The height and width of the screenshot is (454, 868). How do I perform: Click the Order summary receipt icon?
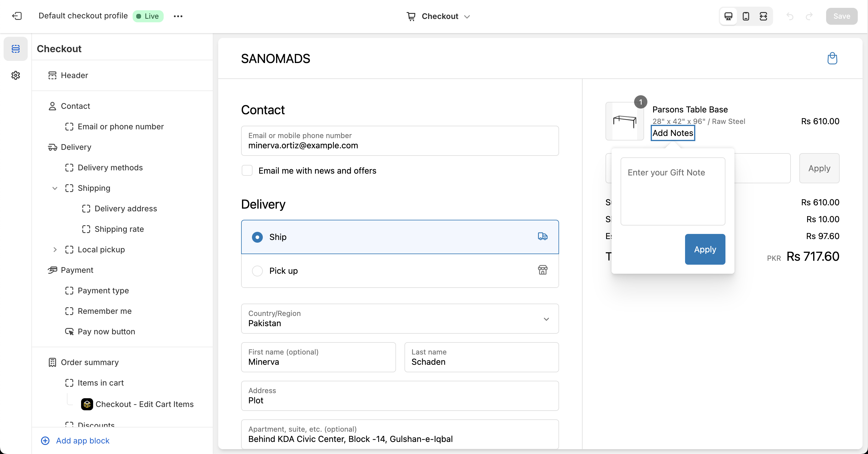[52, 362]
